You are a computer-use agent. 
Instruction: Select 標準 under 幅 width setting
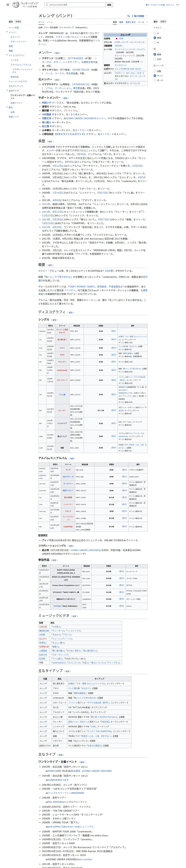[x=155, y=54]
